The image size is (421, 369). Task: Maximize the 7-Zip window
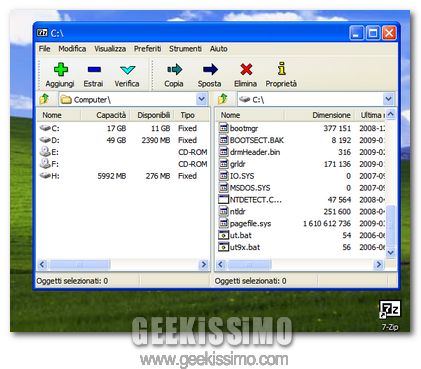372,33
